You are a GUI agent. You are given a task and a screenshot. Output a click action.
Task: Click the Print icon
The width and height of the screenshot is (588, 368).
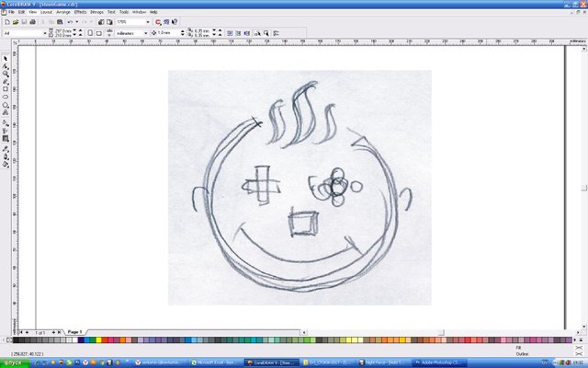(33, 22)
